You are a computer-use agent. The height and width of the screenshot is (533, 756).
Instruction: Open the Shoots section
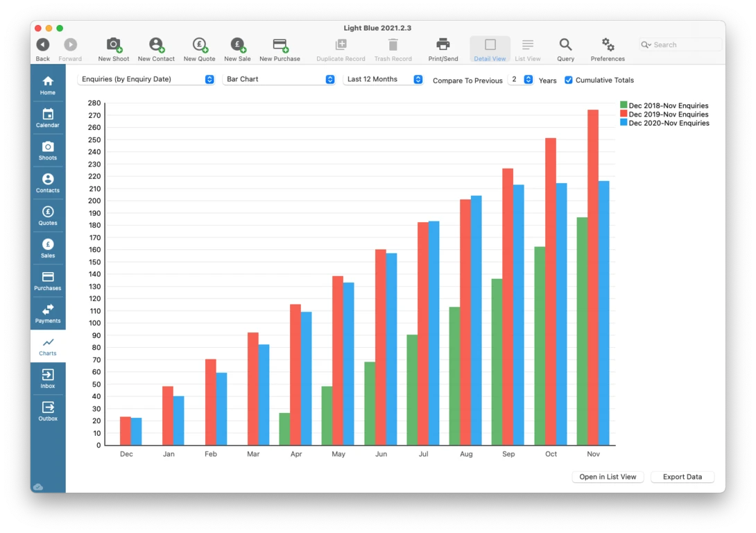(48, 151)
